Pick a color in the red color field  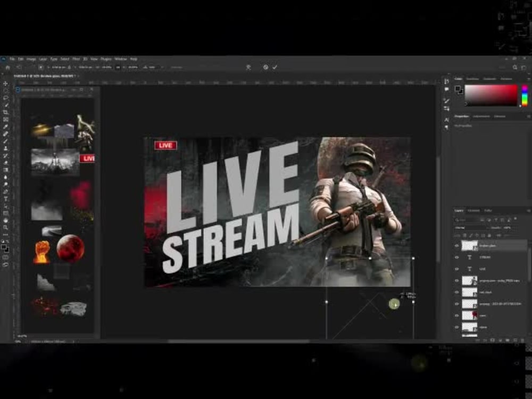491,95
